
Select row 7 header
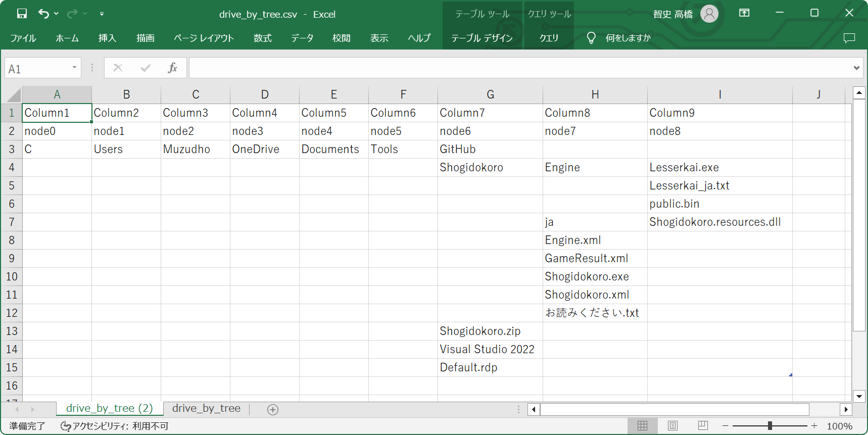tap(12, 222)
